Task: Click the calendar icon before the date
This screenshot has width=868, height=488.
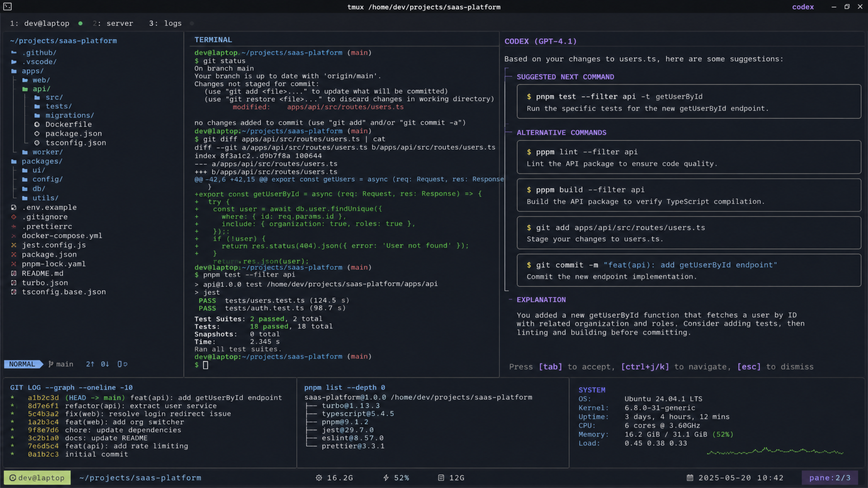Action: pyautogui.click(x=690, y=478)
